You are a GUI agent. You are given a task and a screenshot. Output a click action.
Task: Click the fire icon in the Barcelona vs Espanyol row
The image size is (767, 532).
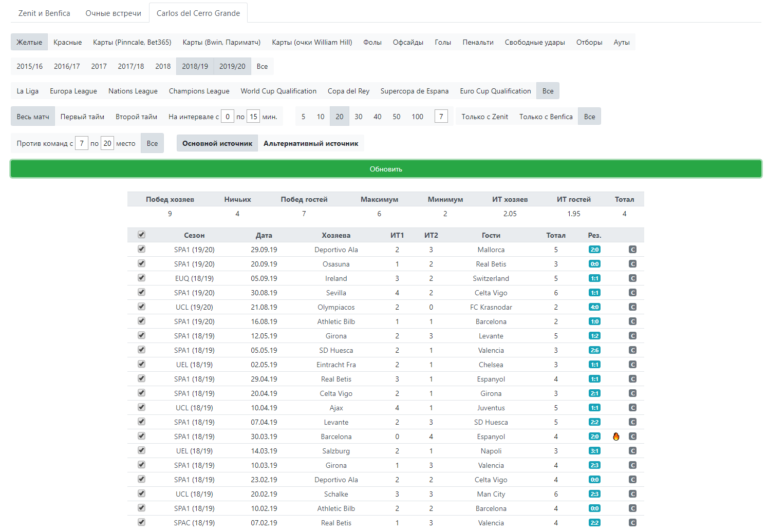pyautogui.click(x=616, y=436)
